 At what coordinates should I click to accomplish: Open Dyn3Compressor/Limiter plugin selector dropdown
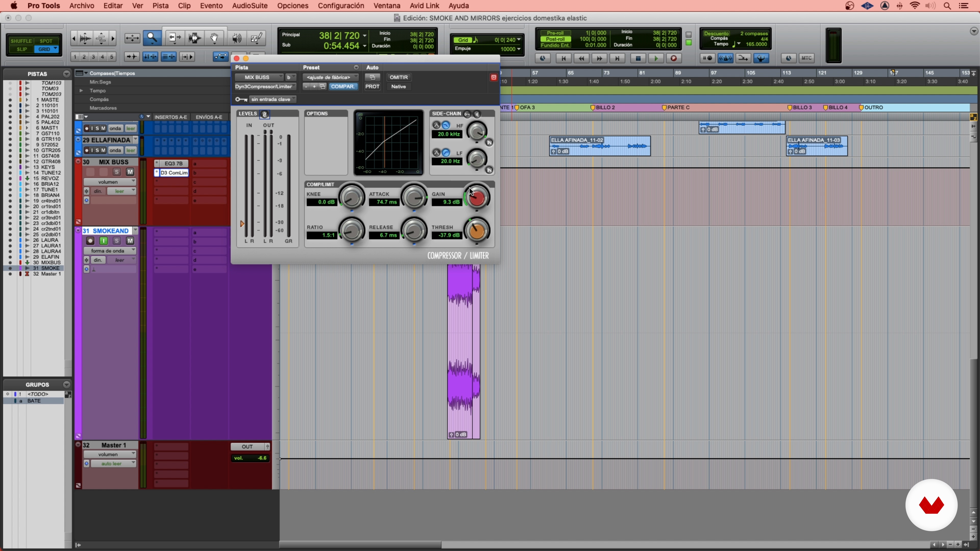pyautogui.click(x=265, y=86)
